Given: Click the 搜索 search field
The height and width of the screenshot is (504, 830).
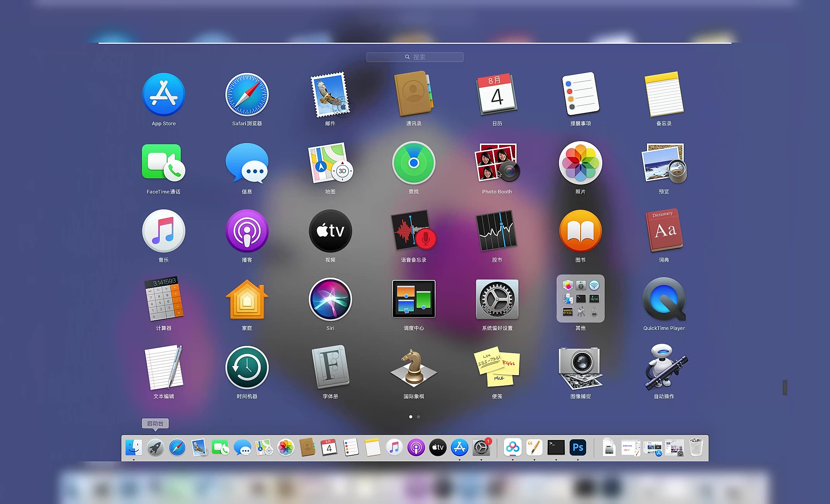Looking at the screenshot, I should click(415, 57).
